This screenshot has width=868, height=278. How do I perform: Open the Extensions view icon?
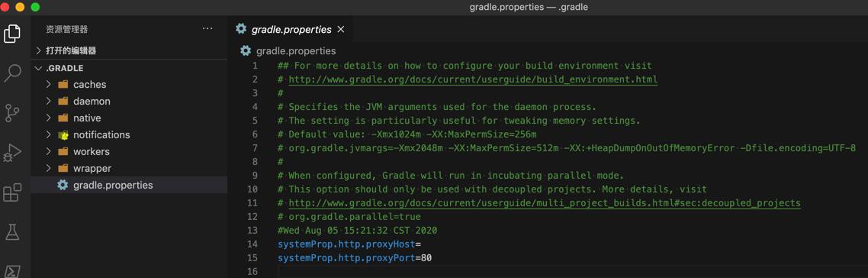pyautogui.click(x=12, y=192)
